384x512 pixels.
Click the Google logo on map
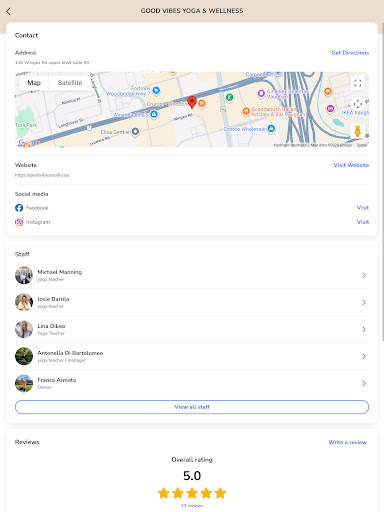[x=29, y=143]
